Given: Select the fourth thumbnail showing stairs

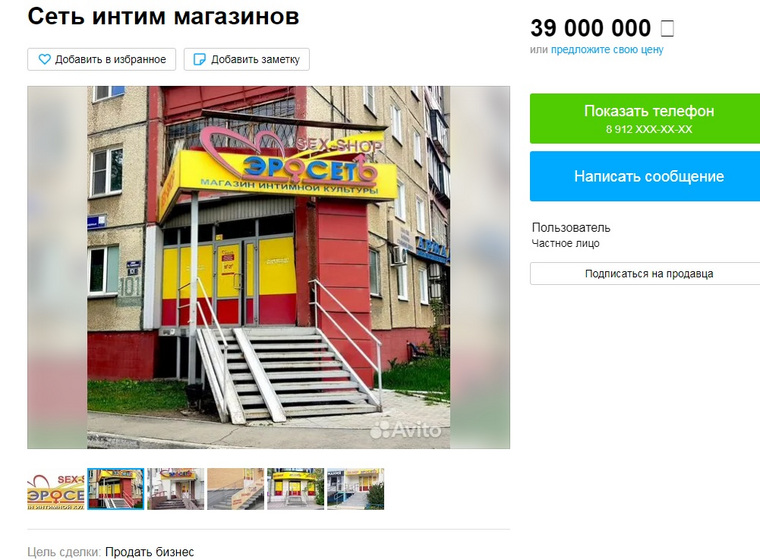Looking at the screenshot, I should click(x=236, y=489).
